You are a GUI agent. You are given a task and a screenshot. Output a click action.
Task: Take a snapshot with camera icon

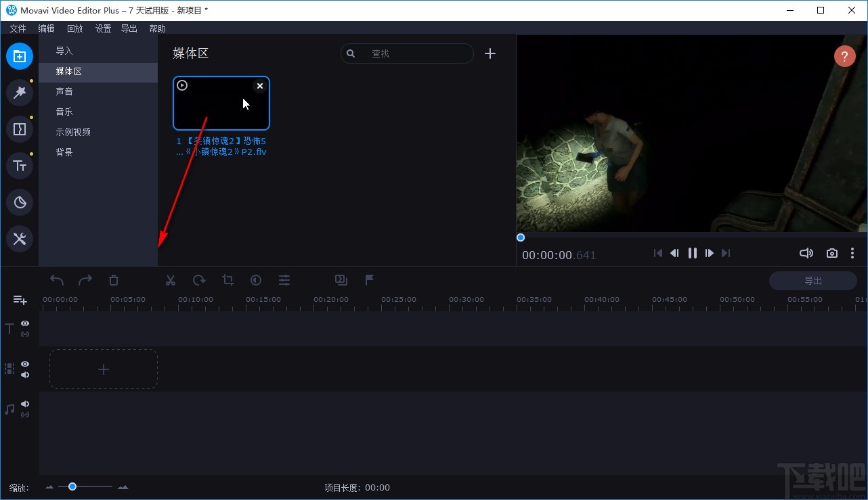[x=832, y=253]
